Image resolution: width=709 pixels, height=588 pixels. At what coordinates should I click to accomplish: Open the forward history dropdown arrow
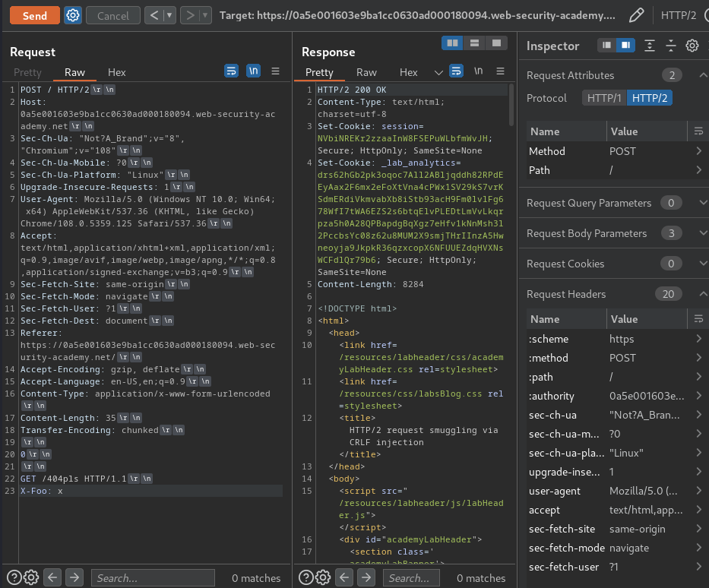coord(205,16)
